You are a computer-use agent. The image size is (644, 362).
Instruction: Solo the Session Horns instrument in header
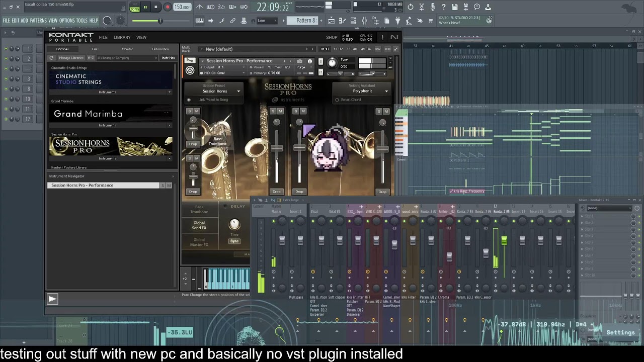(x=320, y=61)
